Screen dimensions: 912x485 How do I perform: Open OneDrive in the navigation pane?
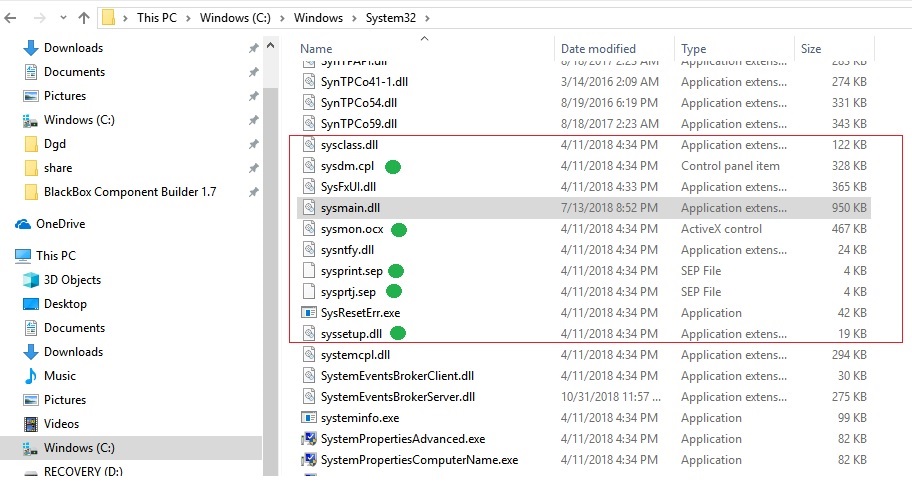pyautogui.click(x=60, y=224)
